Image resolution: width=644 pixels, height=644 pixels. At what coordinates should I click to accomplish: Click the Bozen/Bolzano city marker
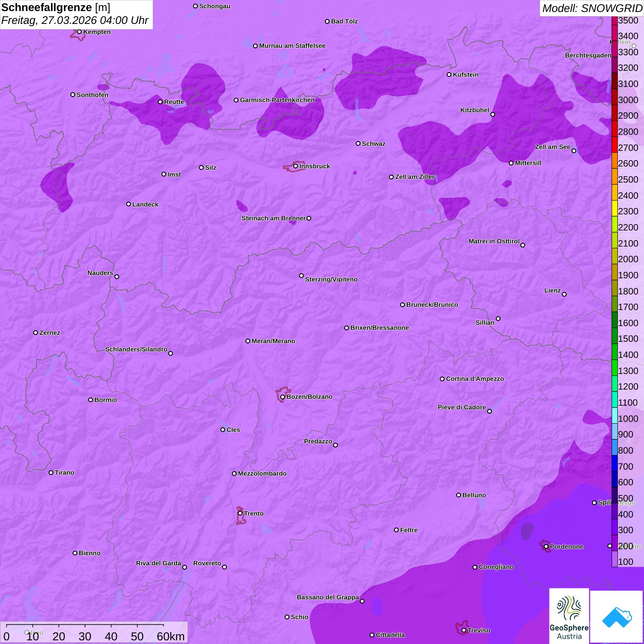coord(282,397)
